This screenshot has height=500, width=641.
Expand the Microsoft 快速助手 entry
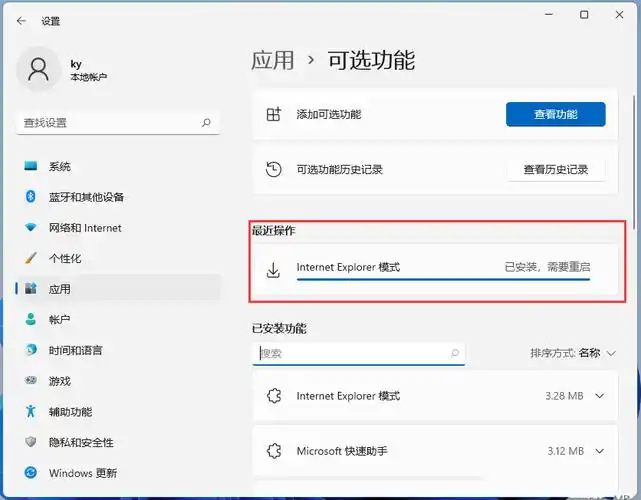(599, 451)
